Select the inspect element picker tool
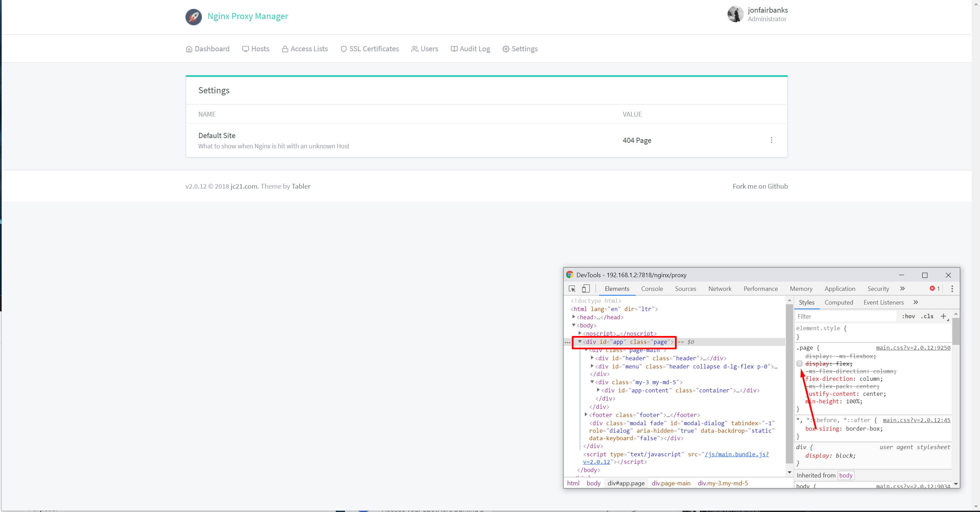980x512 pixels. pos(572,288)
